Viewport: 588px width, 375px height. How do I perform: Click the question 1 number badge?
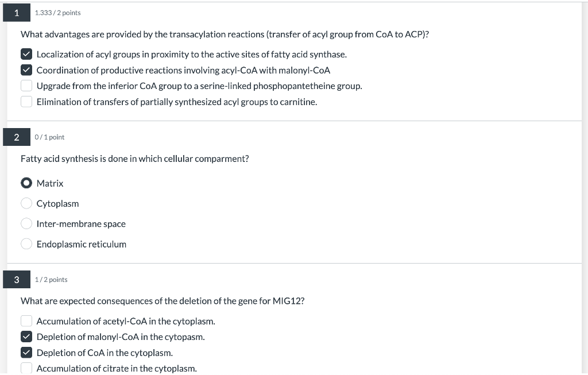point(16,11)
